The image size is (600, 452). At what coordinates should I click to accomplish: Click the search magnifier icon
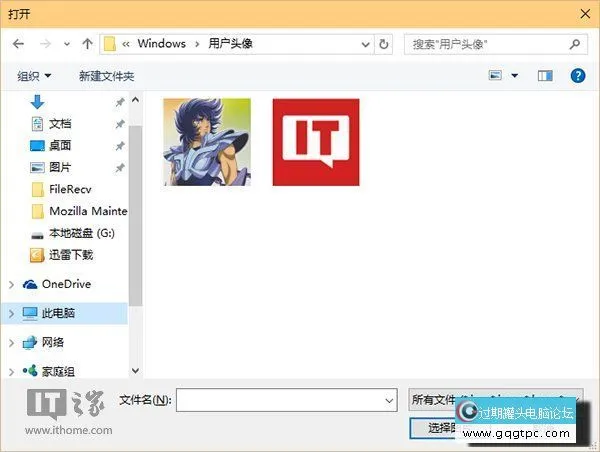574,44
